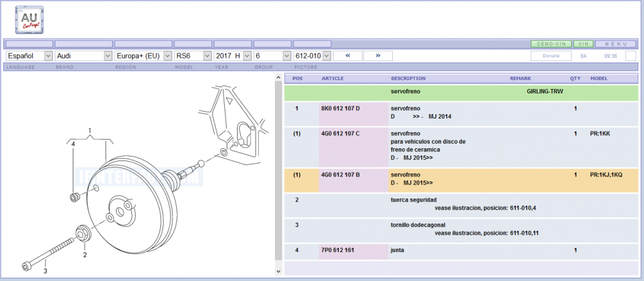
Task: Open the Language dropdown showing Español
Action: pos(30,56)
